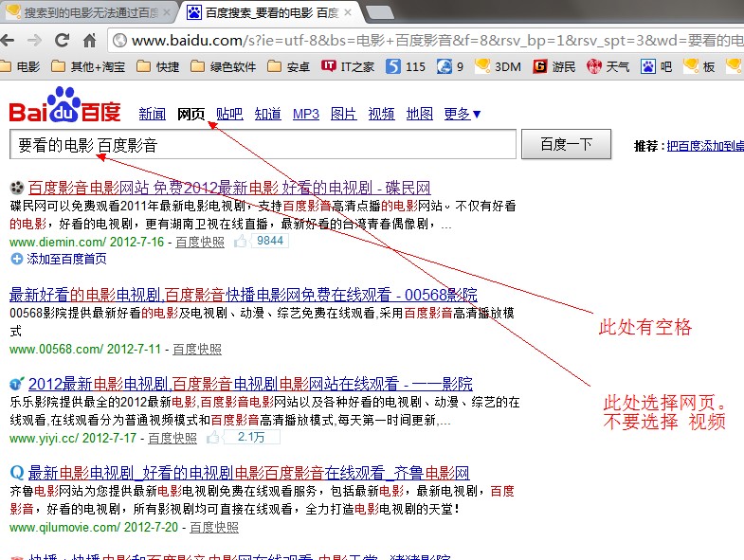Open the 绿色软件 bookmark folder
This screenshot has width=744, height=560.
pyautogui.click(x=224, y=66)
